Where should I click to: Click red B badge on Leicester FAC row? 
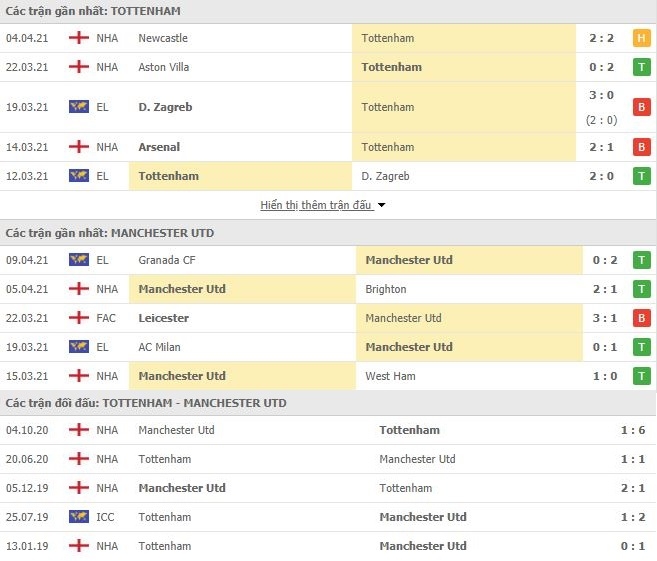coord(641,318)
